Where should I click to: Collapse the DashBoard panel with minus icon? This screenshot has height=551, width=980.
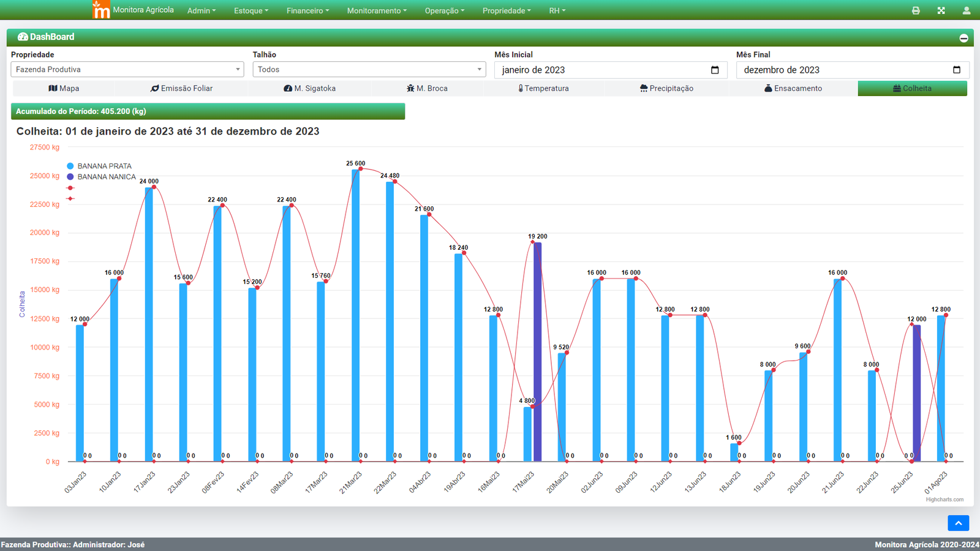963,38
